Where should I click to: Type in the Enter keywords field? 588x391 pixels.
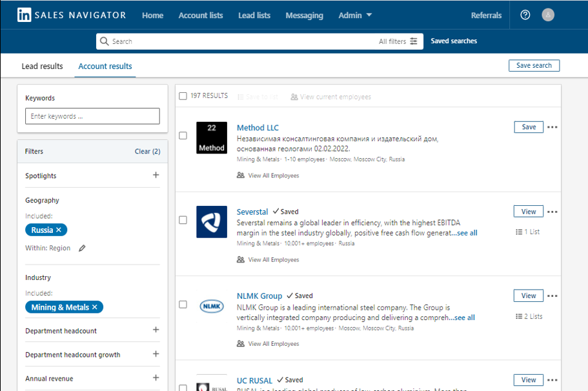tap(92, 116)
